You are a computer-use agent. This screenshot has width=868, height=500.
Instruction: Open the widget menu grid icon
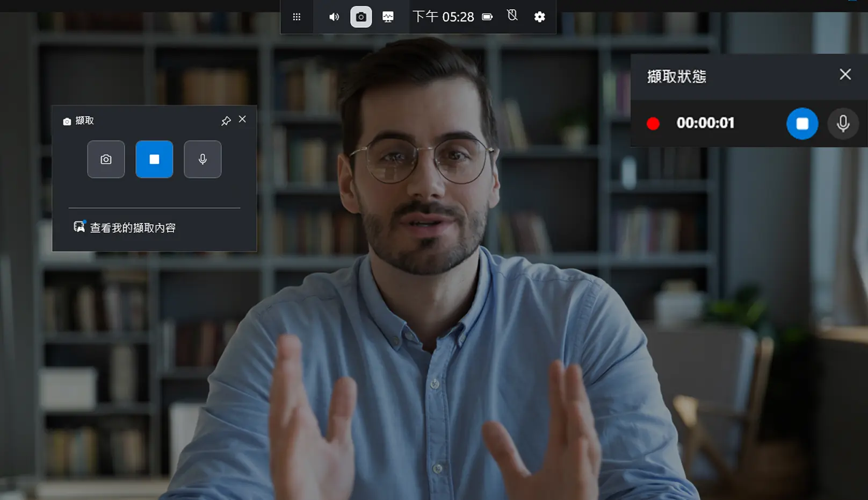pos(296,17)
